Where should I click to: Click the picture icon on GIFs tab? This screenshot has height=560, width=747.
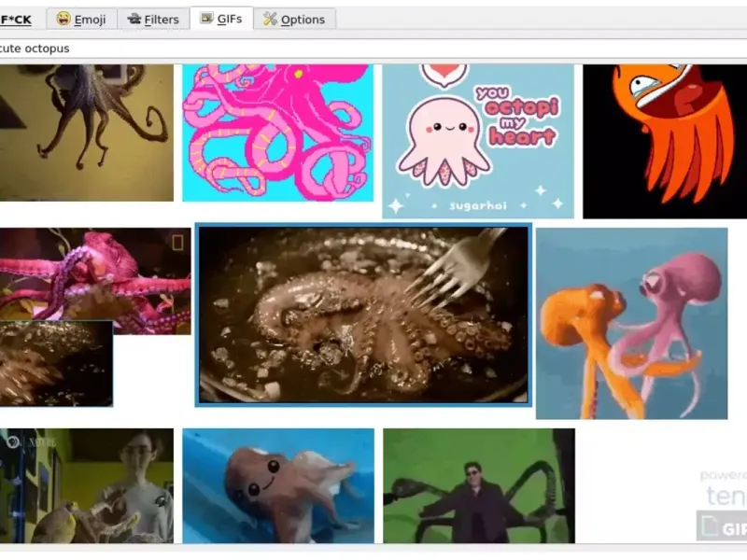pos(206,18)
